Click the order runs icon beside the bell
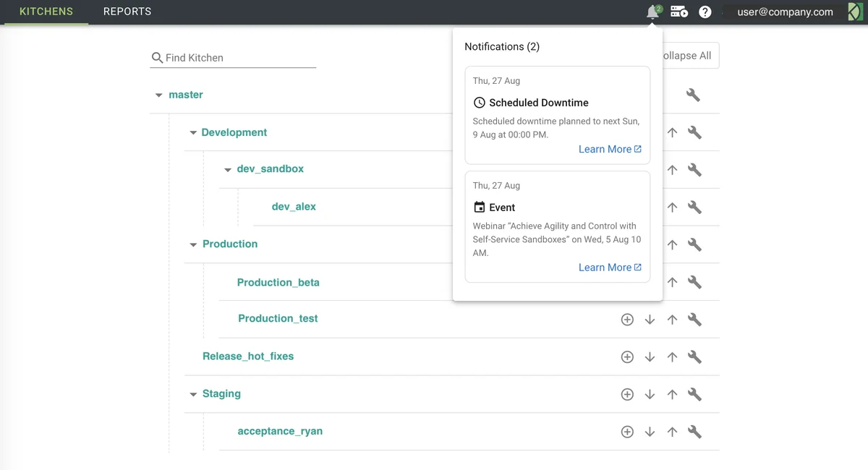The image size is (868, 470). (678, 12)
